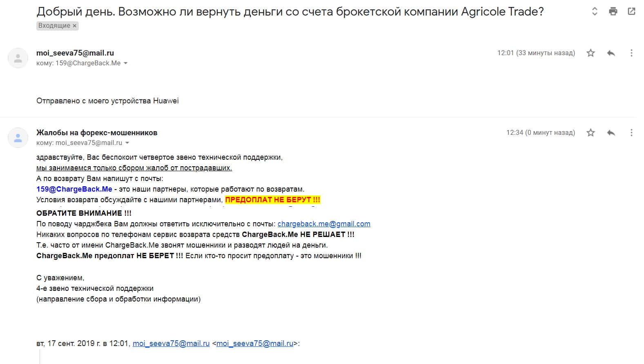Reply to the Жалобы на форекс-мошенников message
Screen dimensions: 644x364
click(611, 132)
